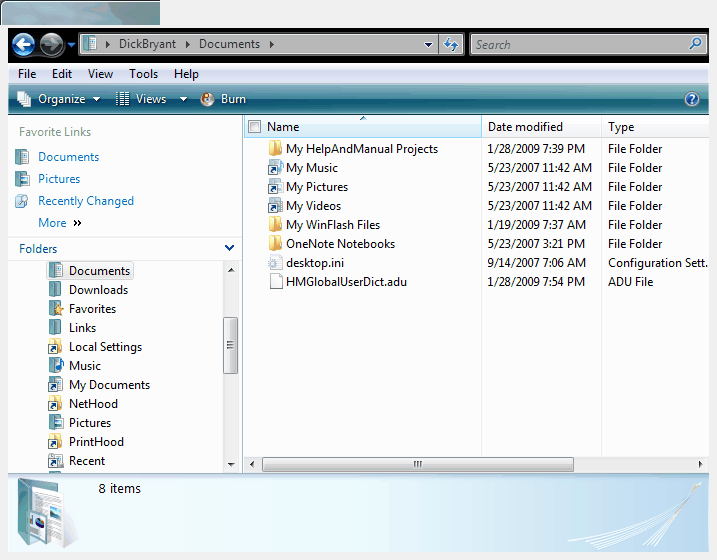Open the address bar history dropdown arrow
Image resolution: width=717 pixels, height=560 pixels.
point(428,45)
